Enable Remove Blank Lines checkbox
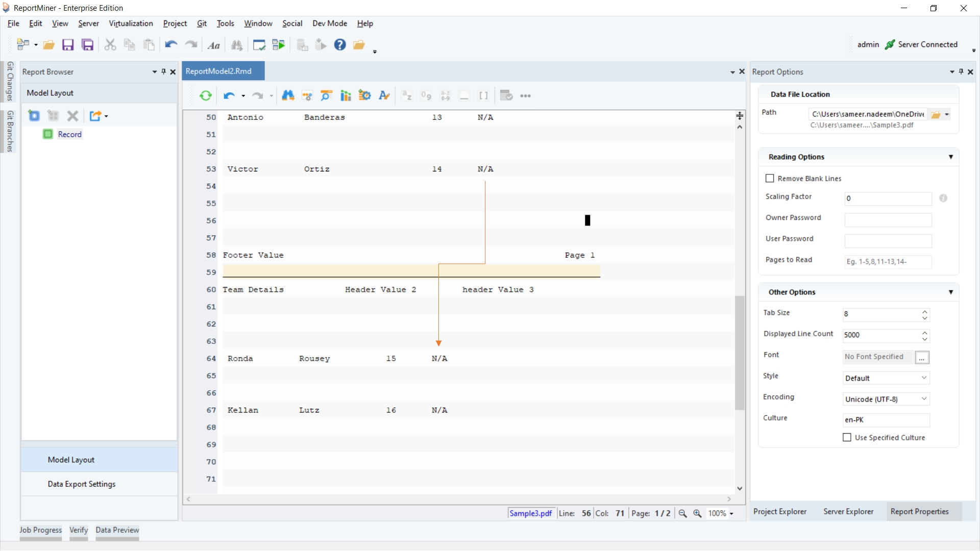Image resolution: width=980 pixels, height=551 pixels. (770, 179)
